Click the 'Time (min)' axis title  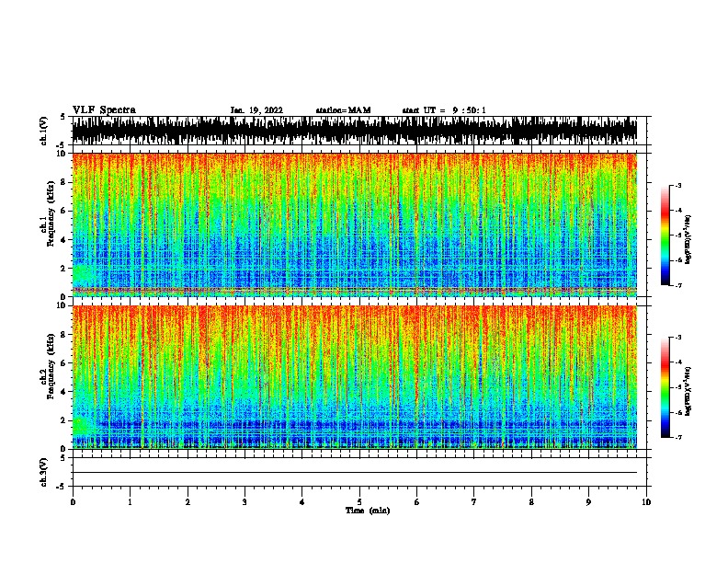click(368, 511)
